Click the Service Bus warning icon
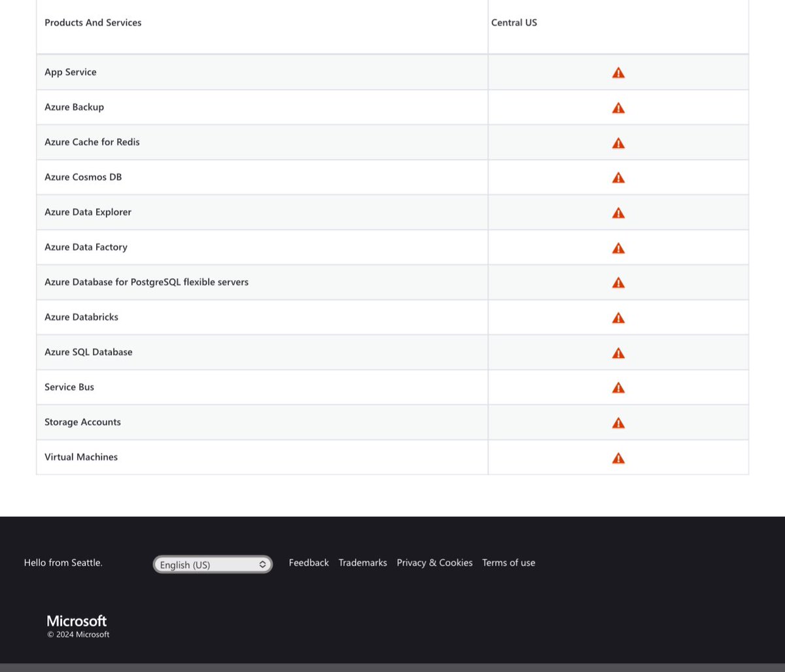Image resolution: width=785 pixels, height=672 pixels. pos(618,388)
